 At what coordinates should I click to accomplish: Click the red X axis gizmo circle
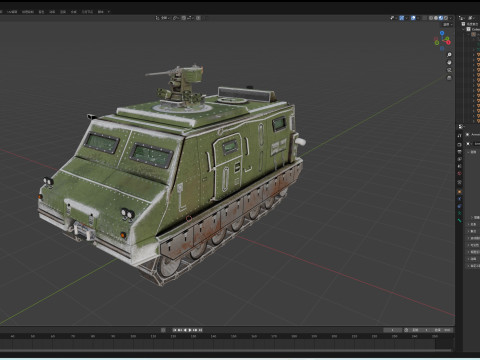(x=448, y=42)
